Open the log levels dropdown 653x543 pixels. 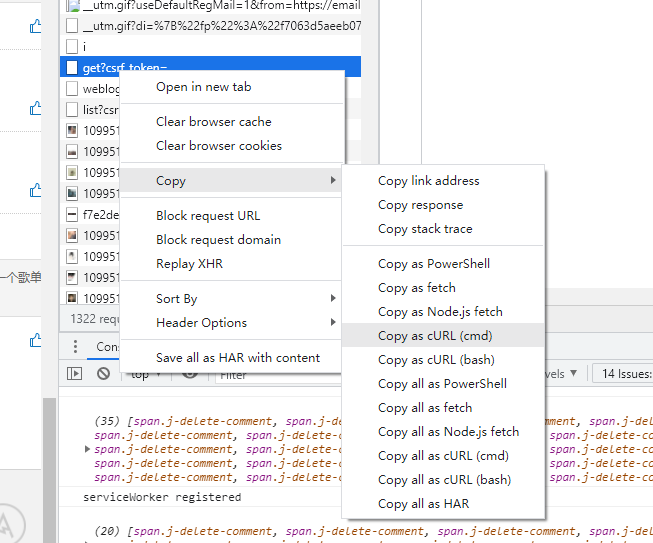(x=561, y=374)
